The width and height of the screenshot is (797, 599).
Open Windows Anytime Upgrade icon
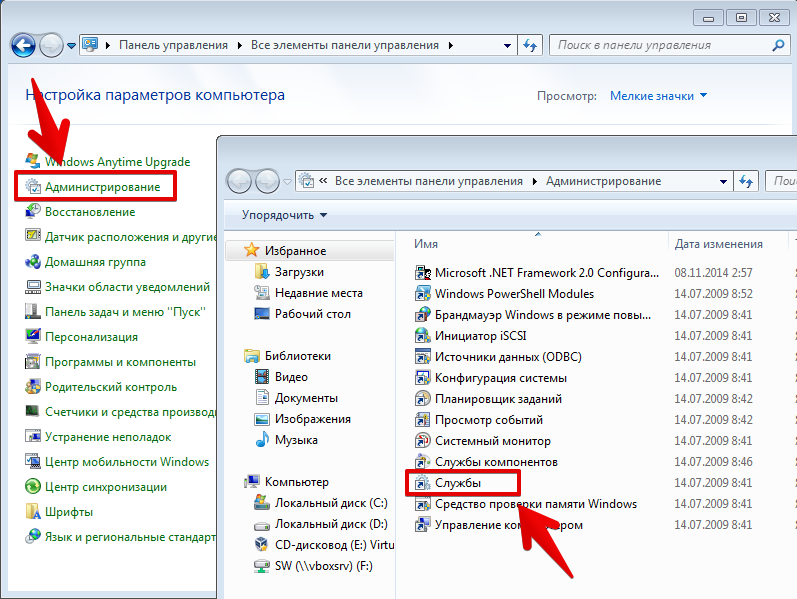(33, 161)
